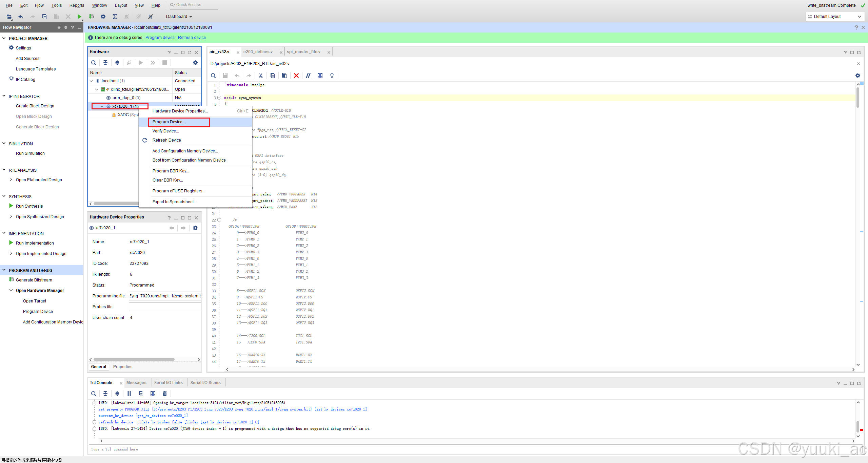
Task: Collapse the PROGRAM AND DEBUG section
Action: (x=4, y=270)
